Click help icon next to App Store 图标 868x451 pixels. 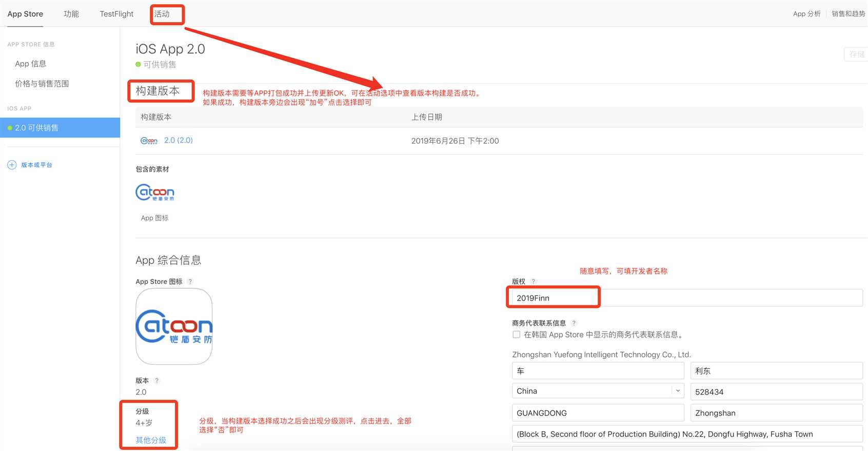pyautogui.click(x=190, y=282)
